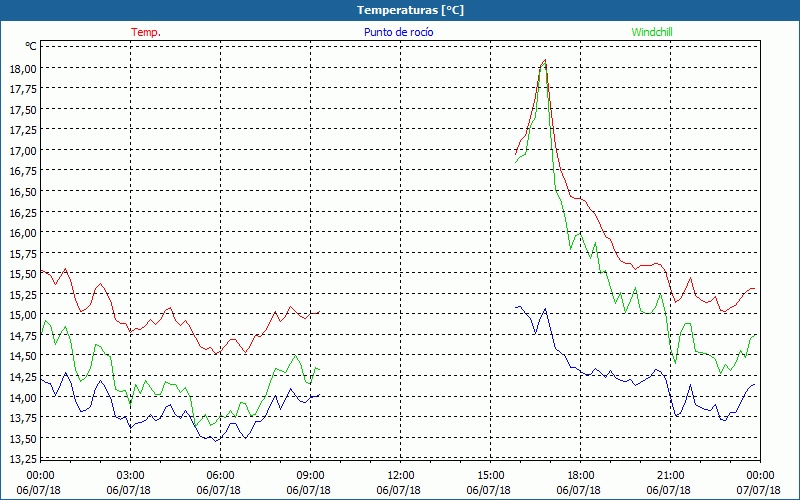The image size is (800, 500).
Task: Click the 14,25 y-axis value
Action: pos(23,376)
